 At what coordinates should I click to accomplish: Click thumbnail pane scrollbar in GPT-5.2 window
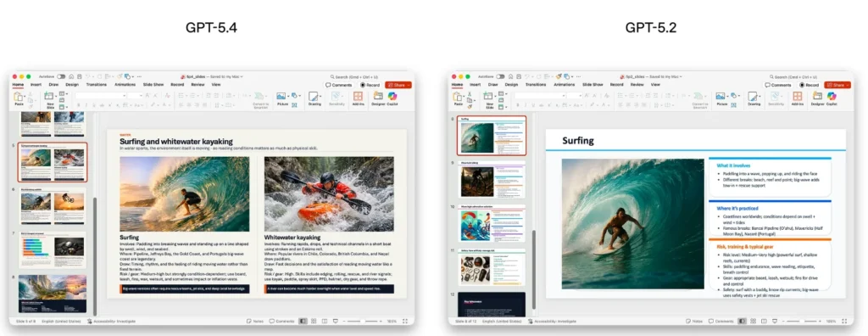click(534, 269)
